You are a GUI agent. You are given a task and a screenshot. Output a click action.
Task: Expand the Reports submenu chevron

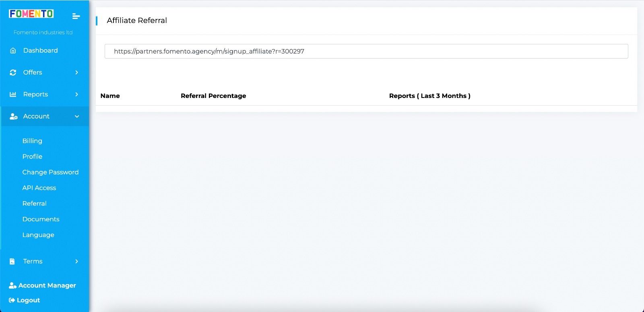[76, 94]
